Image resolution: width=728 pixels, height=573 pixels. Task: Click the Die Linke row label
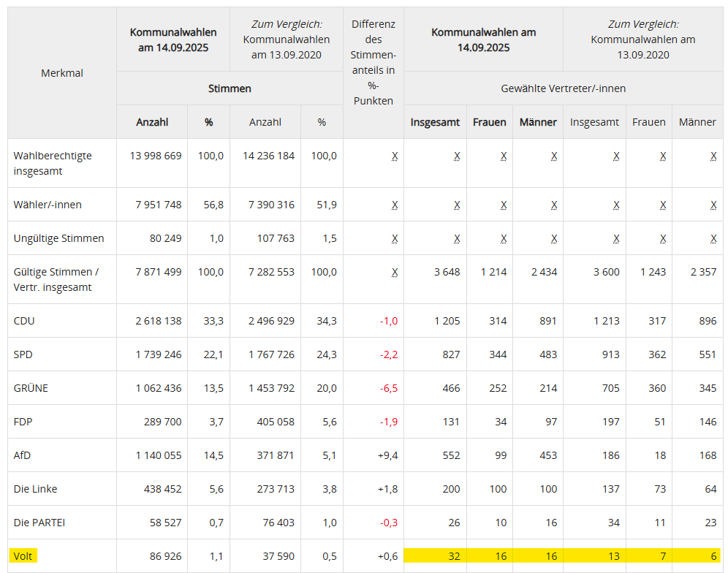35,489
